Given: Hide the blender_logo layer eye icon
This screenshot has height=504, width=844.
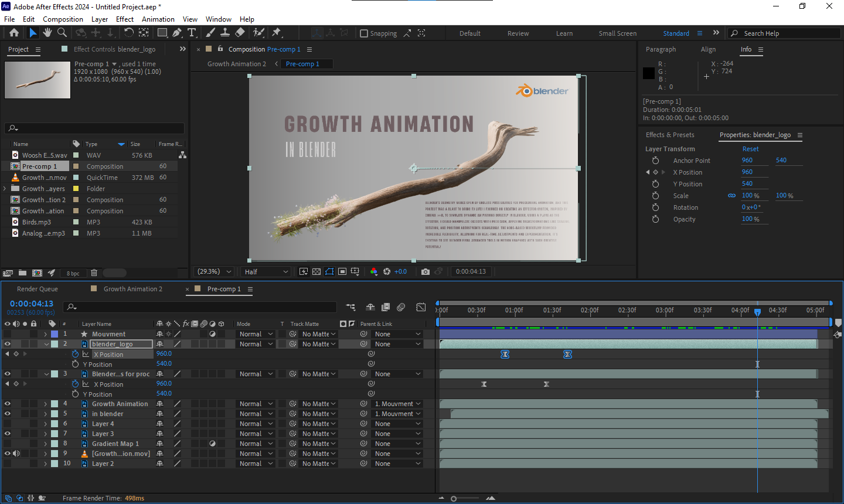Looking at the screenshot, I should point(8,344).
